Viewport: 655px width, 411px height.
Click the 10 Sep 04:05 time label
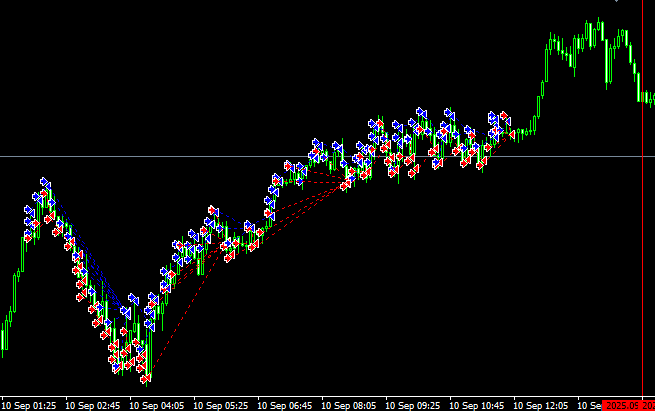point(157,405)
